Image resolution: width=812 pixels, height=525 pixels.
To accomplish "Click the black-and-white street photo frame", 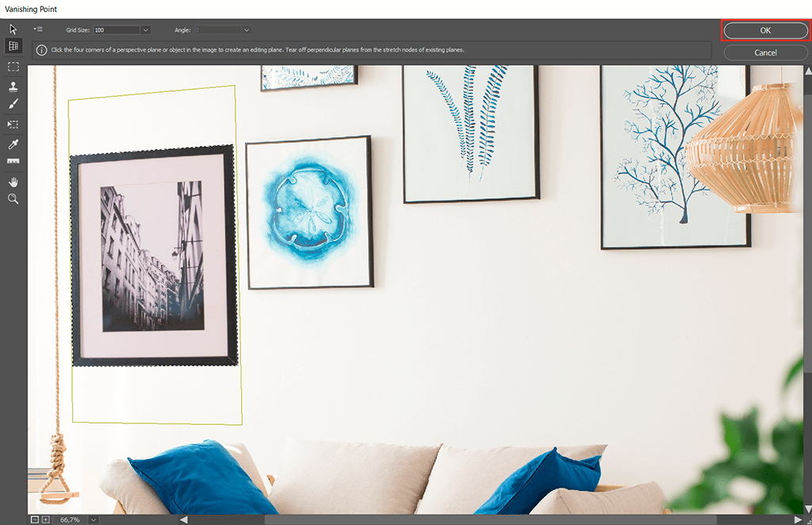I will tap(154, 256).
